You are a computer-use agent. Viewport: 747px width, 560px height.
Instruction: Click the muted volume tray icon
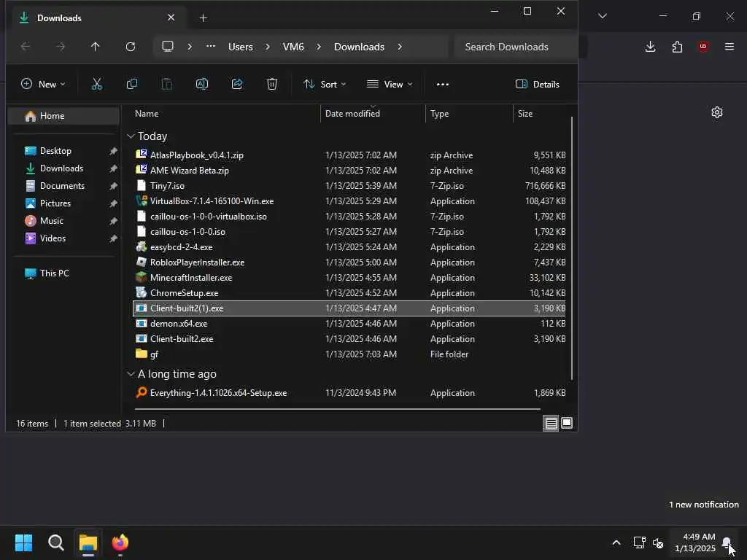pos(659,542)
